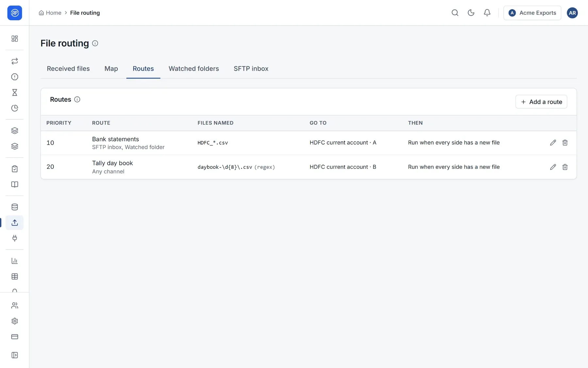Open the credit card billing sidebar icon

pos(15,337)
